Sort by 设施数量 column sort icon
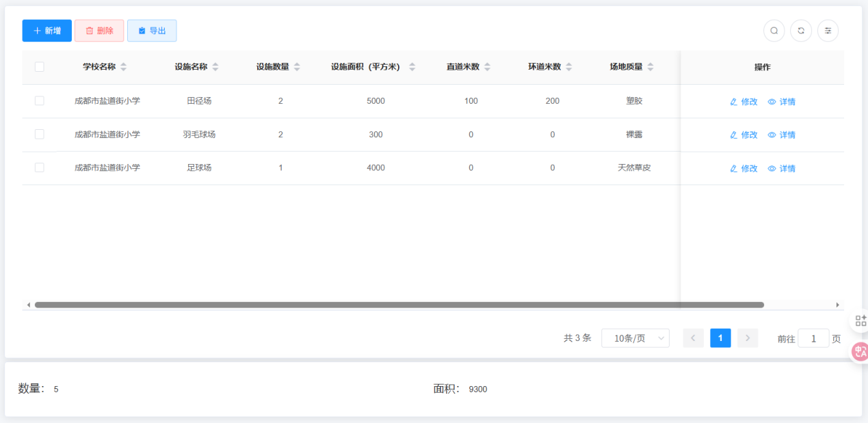868x423 pixels. tap(297, 67)
